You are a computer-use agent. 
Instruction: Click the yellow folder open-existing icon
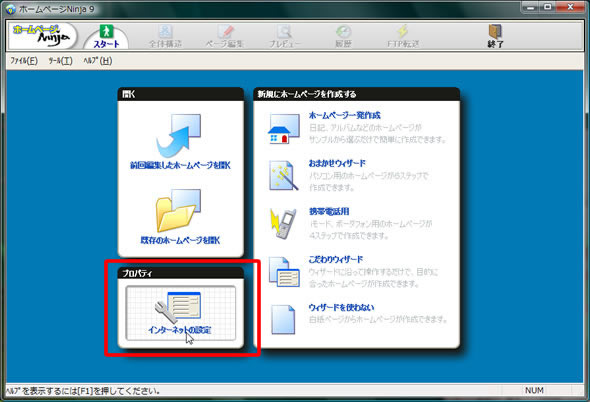(178, 210)
